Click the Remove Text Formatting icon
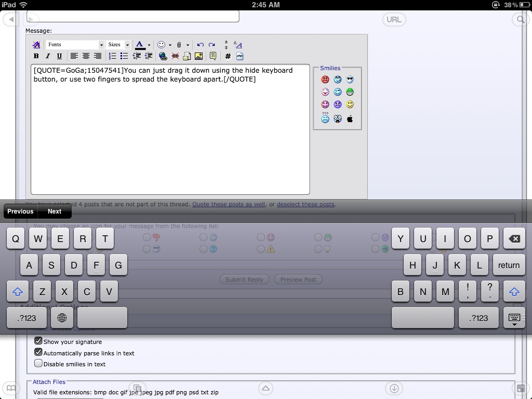 pos(36,45)
